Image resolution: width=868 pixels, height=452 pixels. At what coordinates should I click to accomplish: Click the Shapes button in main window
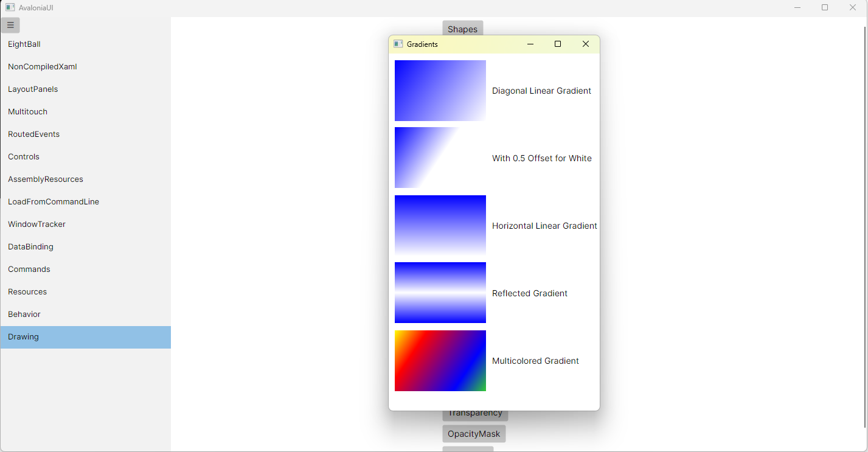click(x=463, y=28)
